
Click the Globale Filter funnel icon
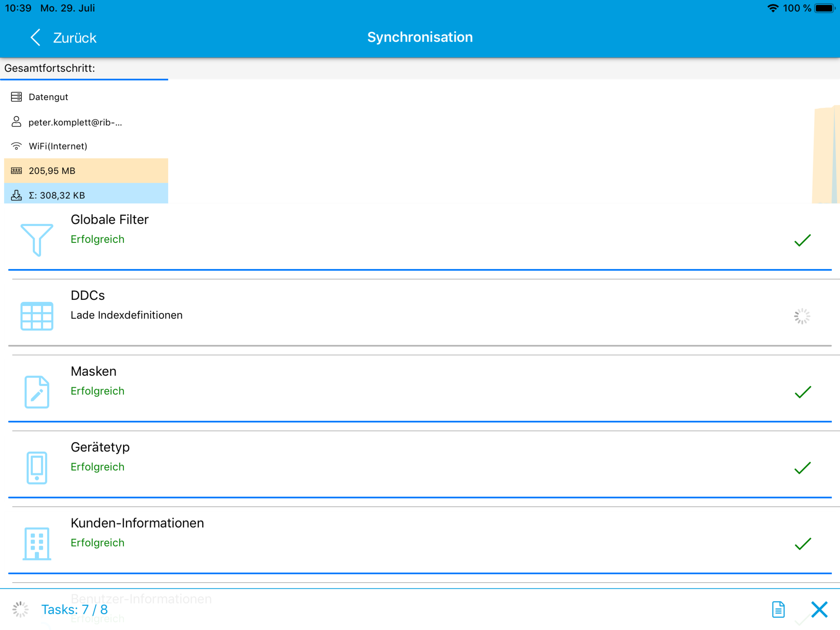coord(37,240)
